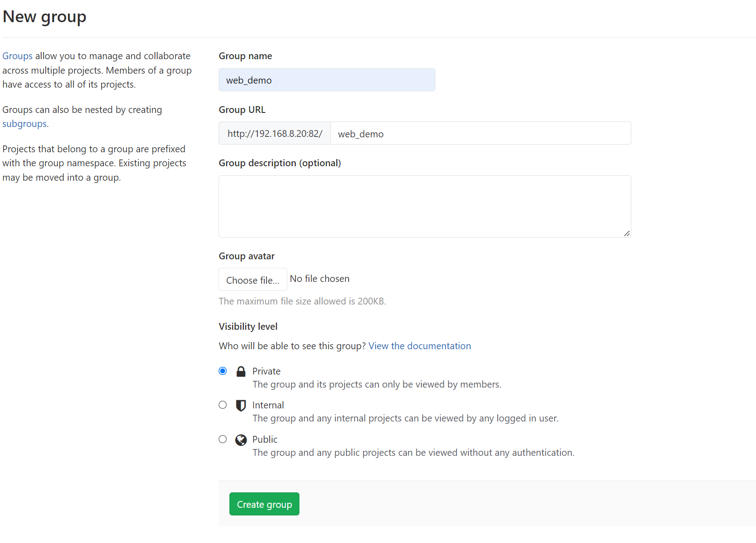Click the Create group button

264,504
